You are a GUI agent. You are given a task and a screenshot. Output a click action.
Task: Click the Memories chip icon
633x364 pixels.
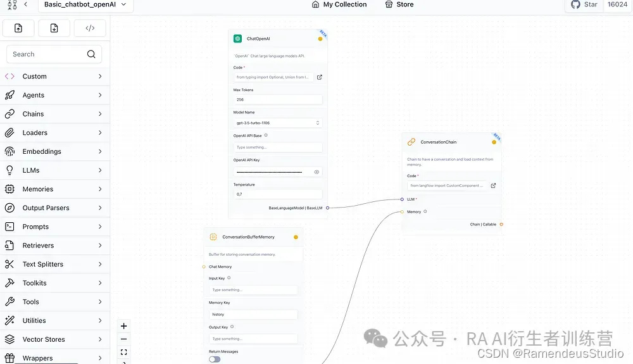coord(9,189)
